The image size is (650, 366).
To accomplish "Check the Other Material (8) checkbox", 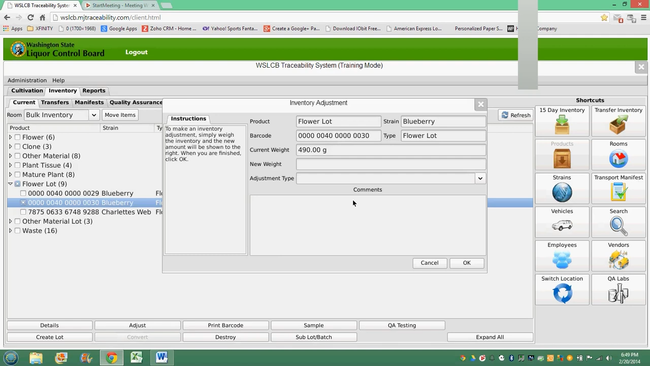I will coord(17,156).
